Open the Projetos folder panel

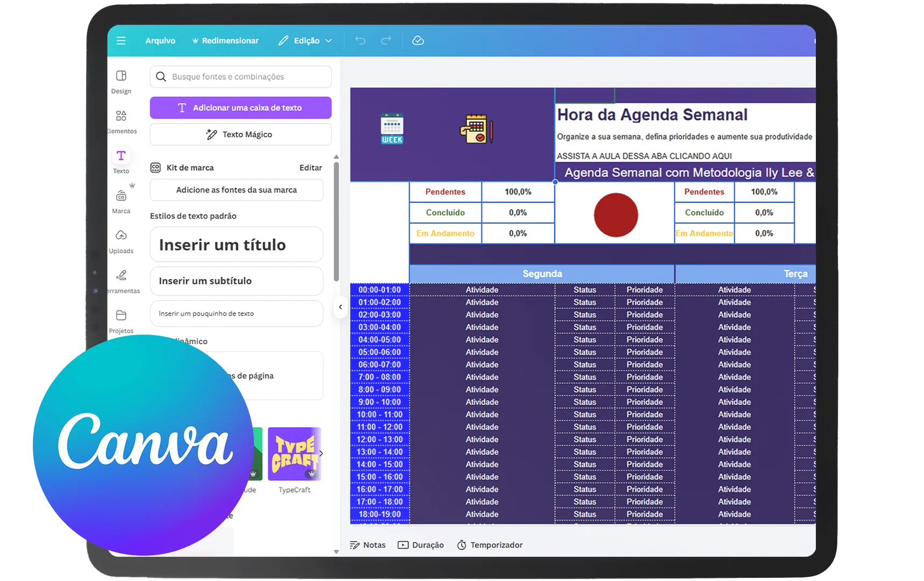pyautogui.click(x=121, y=321)
